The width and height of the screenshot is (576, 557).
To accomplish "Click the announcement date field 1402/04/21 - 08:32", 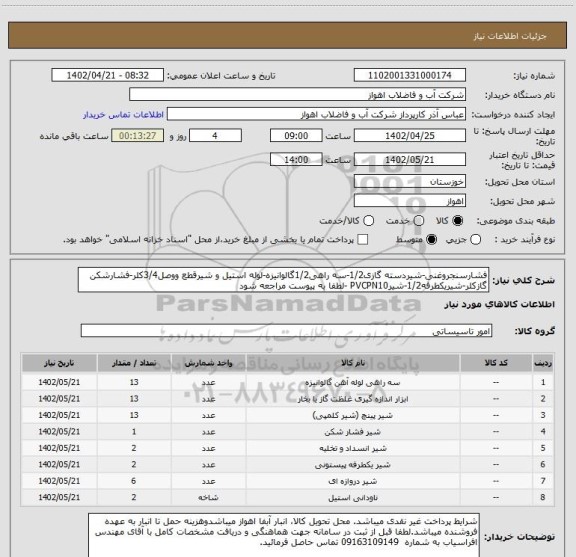I will 108,75.
